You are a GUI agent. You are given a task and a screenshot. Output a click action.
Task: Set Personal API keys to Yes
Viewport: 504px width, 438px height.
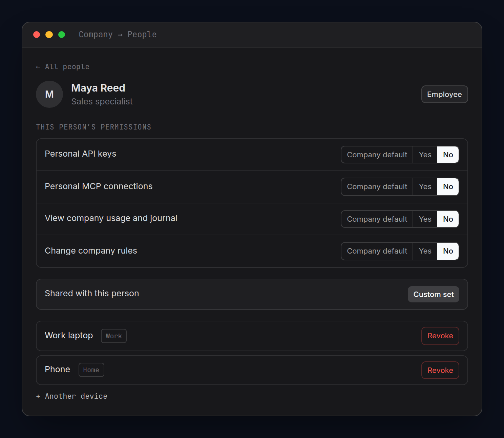click(x=425, y=155)
